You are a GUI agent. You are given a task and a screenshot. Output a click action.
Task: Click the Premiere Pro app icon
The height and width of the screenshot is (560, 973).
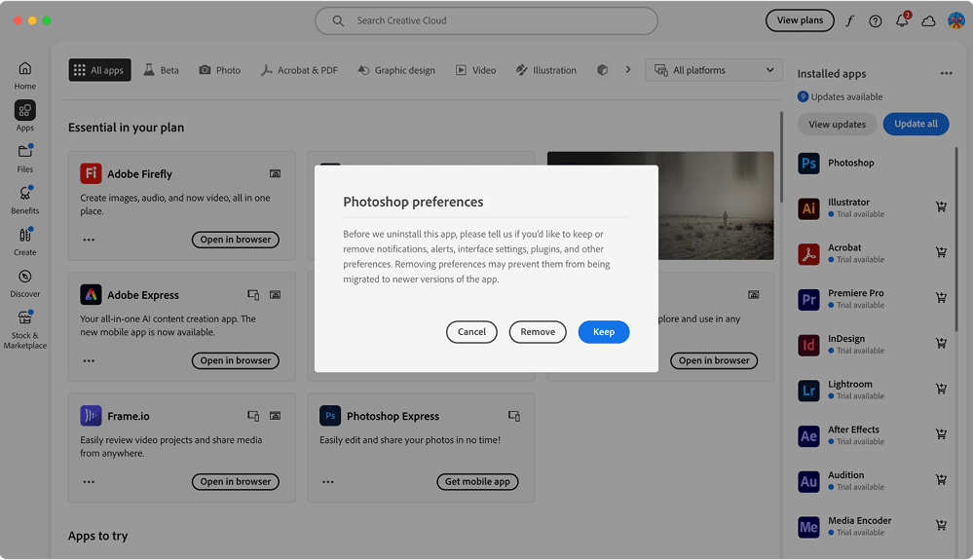coord(808,300)
